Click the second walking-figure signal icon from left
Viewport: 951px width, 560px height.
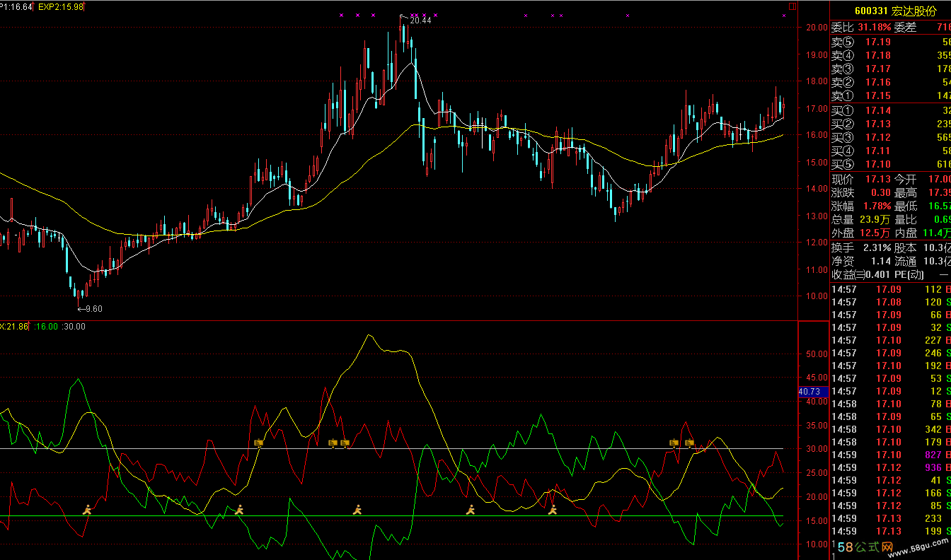click(239, 509)
